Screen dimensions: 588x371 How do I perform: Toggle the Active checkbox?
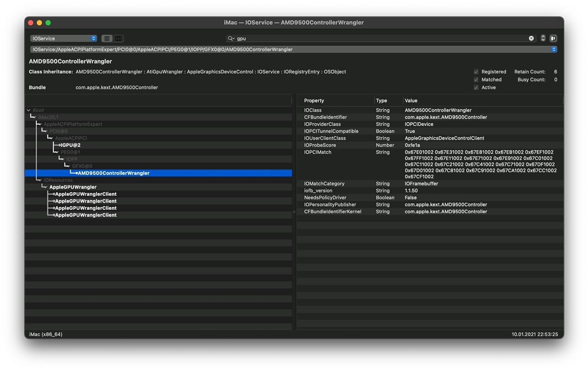pos(476,87)
